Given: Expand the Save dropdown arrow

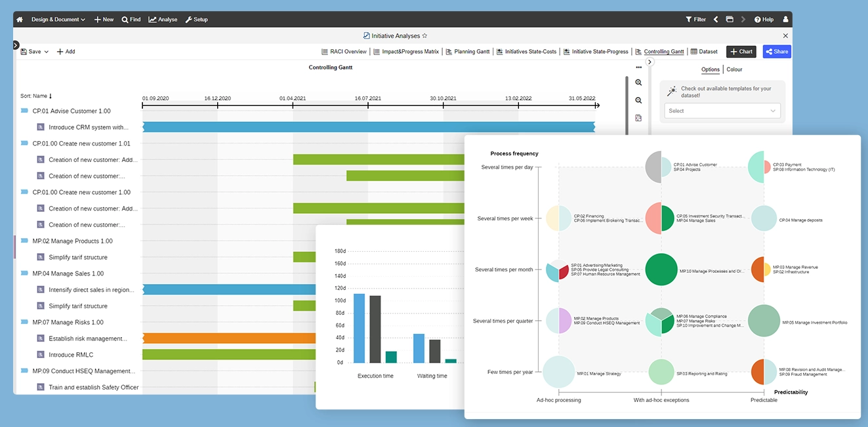Looking at the screenshot, I should tap(46, 52).
